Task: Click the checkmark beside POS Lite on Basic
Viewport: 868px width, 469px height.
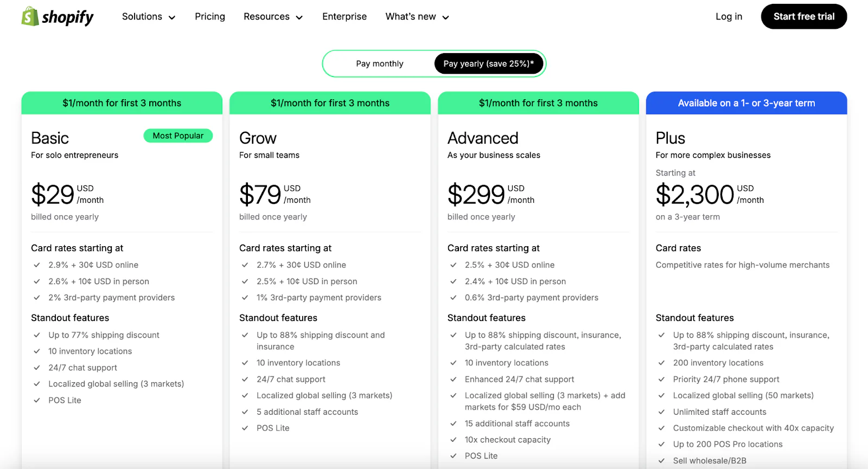Action: pyautogui.click(x=36, y=400)
